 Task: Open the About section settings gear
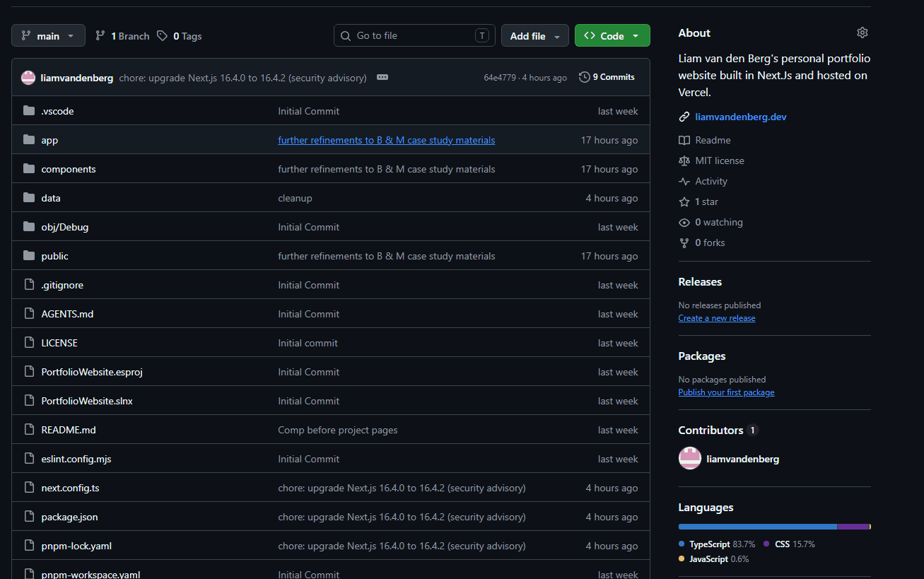[862, 33]
